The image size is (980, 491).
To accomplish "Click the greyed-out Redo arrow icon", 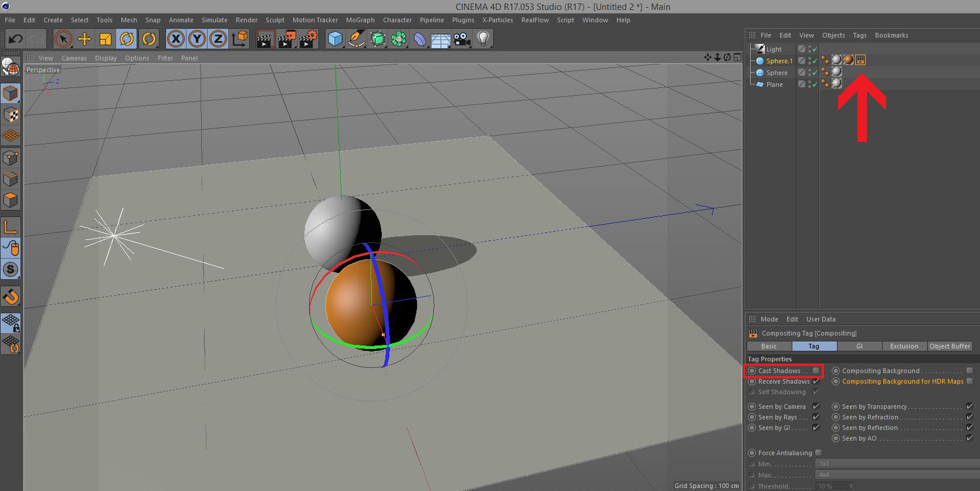I will click(37, 39).
